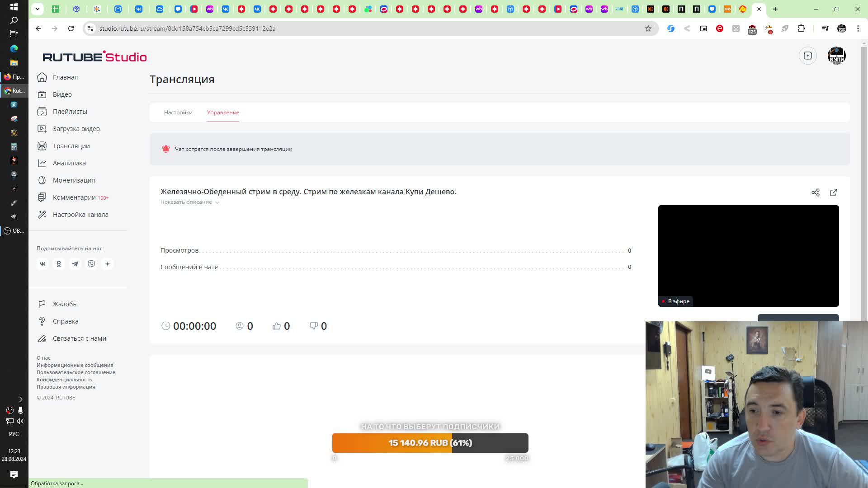This screenshot has width=868, height=488.
Task: Open stream in new window icon
Action: (833, 192)
